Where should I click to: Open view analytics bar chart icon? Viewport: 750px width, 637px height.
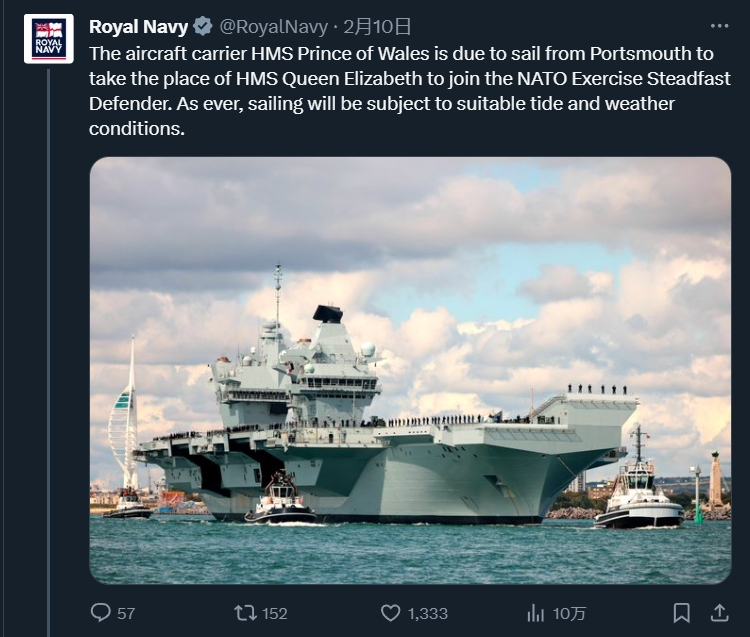[536, 612]
